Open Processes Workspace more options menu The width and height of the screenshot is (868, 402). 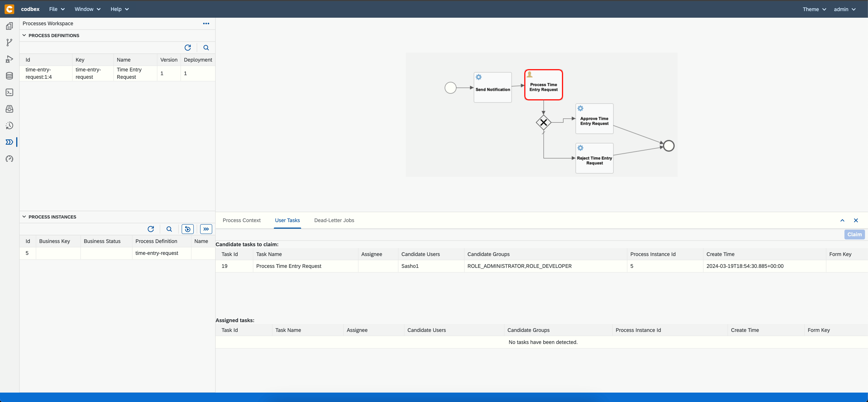(x=206, y=24)
